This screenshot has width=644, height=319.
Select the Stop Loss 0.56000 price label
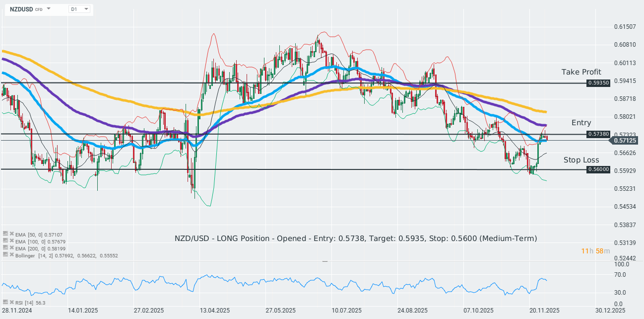coord(598,169)
